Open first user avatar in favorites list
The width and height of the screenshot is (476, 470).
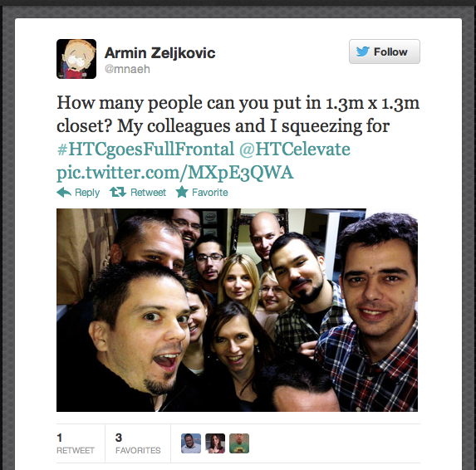point(191,443)
